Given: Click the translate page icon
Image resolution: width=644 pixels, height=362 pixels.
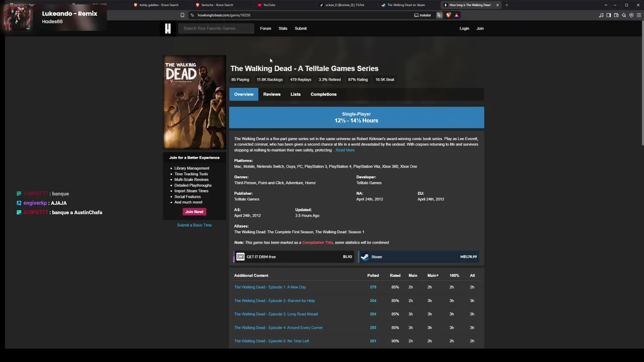Looking at the screenshot, I should click(439, 15).
